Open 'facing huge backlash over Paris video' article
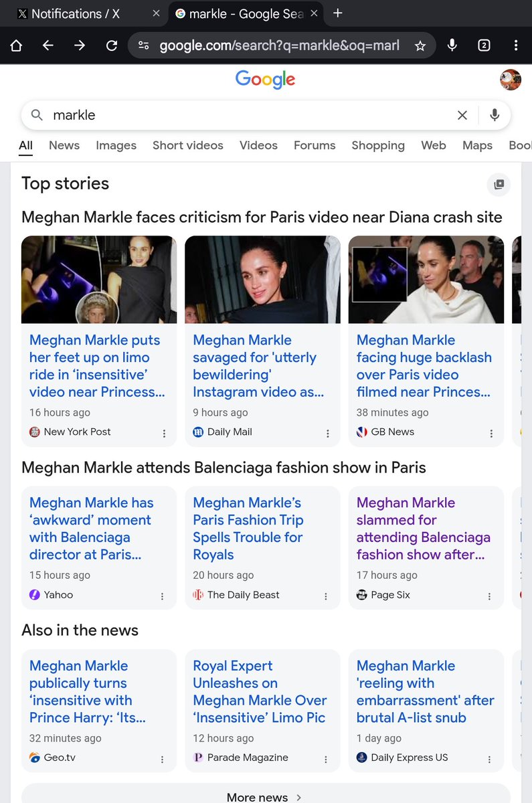 click(424, 366)
